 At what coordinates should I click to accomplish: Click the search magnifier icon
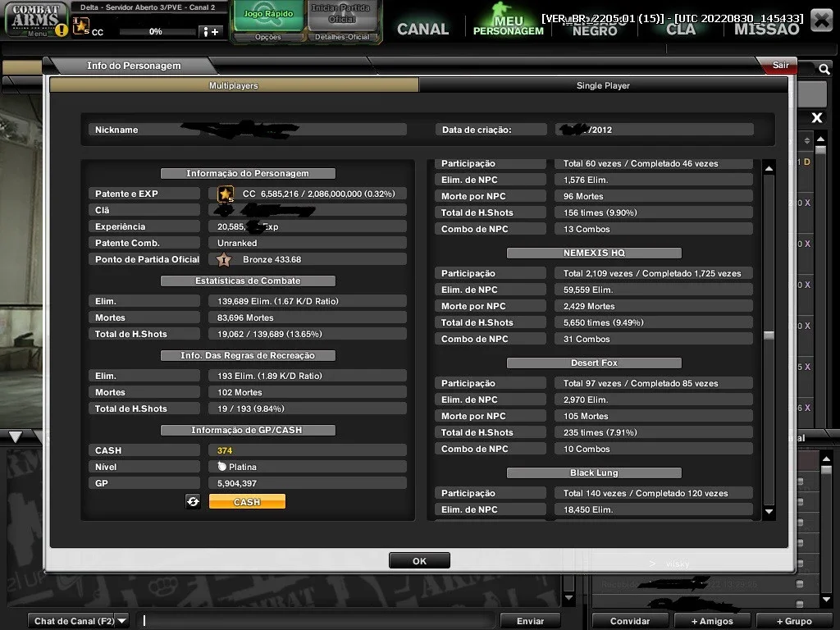coord(824,69)
